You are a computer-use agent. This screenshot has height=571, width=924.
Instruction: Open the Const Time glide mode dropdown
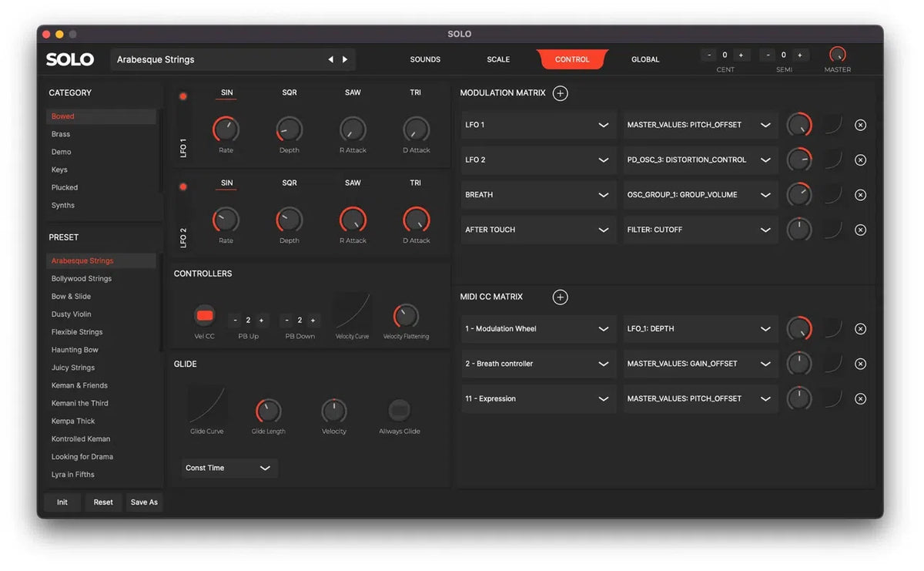click(x=229, y=468)
